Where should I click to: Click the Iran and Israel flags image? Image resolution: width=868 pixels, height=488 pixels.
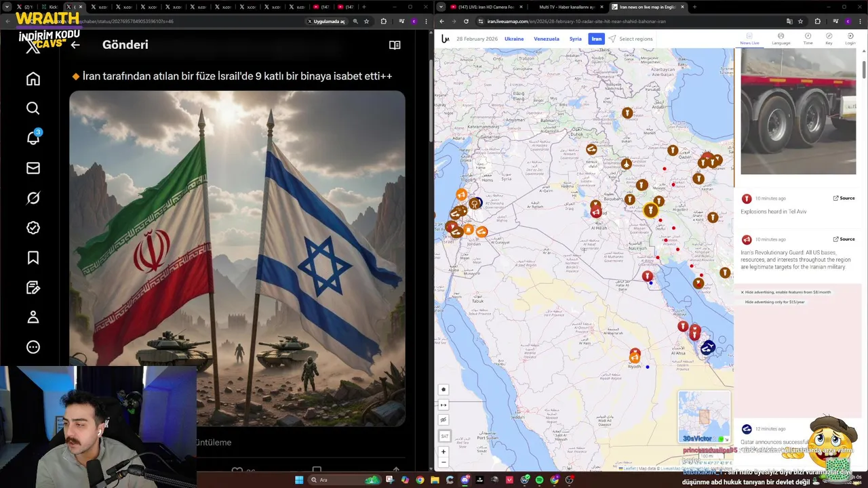pos(237,258)
